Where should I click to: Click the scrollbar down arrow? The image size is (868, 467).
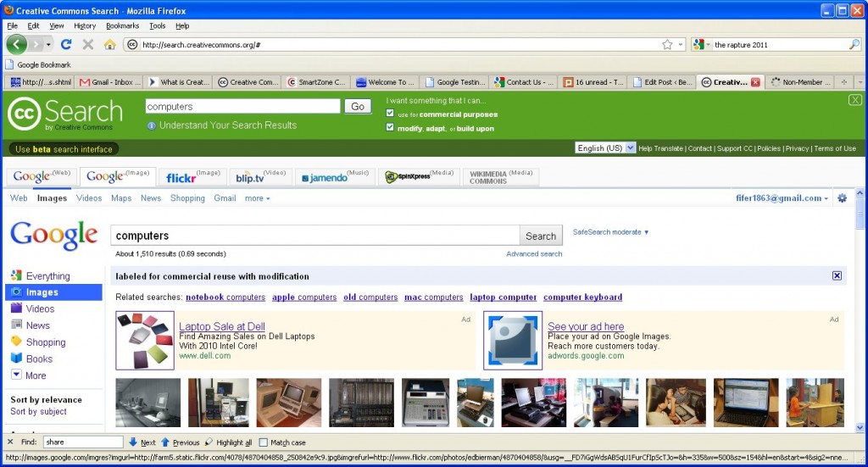point(860,427)
